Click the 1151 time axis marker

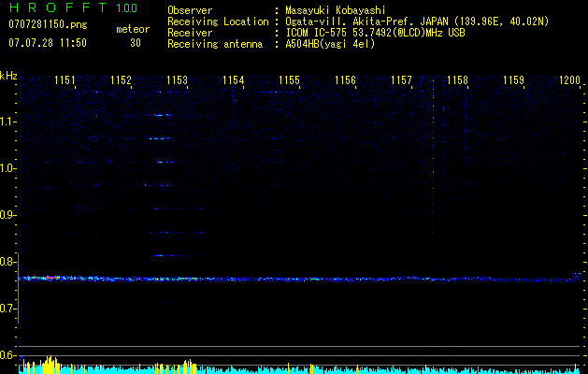[x=65, y=80]
